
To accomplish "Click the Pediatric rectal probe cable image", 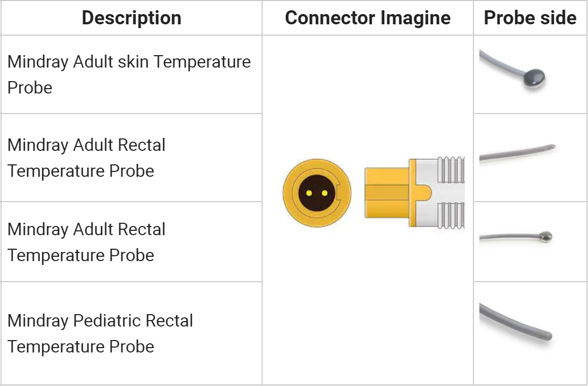I will coord(516,322).
